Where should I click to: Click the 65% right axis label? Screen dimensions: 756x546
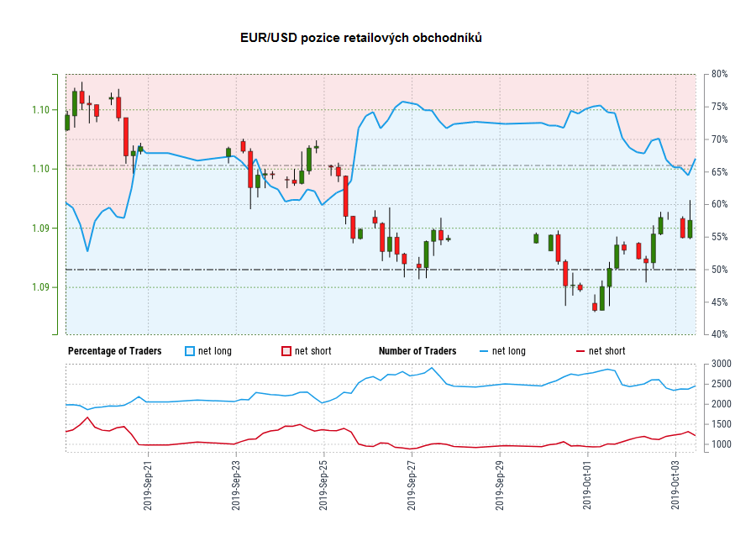coord(719,172)
